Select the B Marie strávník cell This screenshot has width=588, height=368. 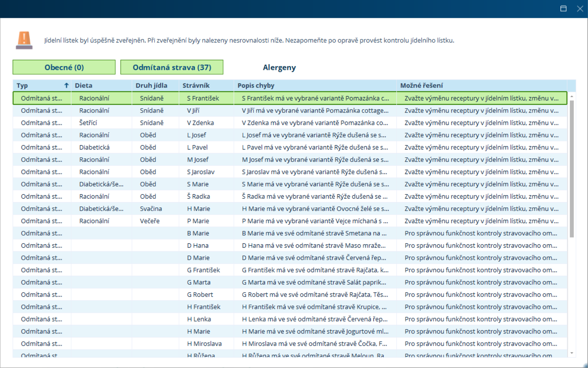pos(206,233)
